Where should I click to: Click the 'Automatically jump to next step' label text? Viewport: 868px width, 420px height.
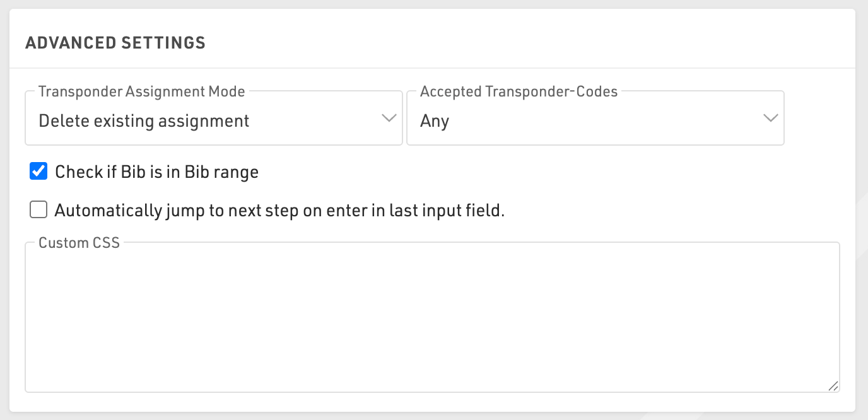[279, 211]
